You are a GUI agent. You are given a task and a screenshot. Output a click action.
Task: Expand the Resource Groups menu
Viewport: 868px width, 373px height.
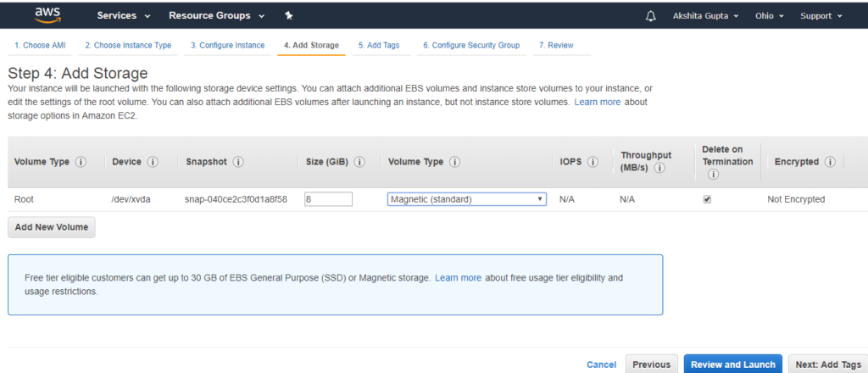216,16
